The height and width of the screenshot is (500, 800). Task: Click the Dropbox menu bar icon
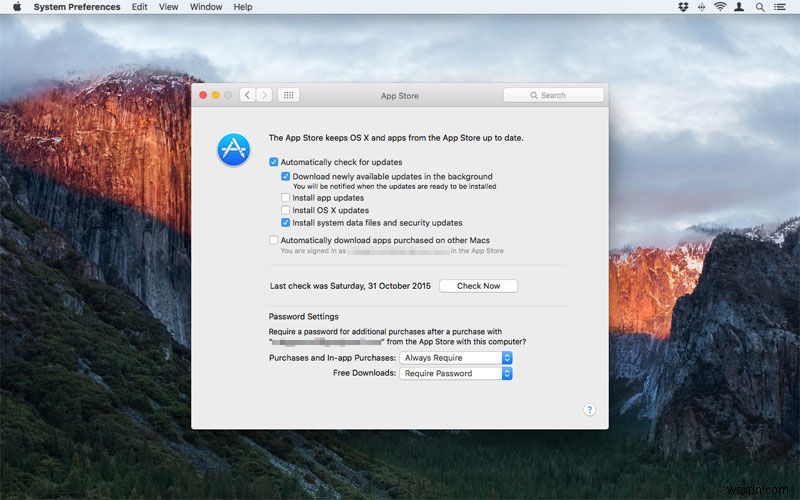tap(683, 7)
